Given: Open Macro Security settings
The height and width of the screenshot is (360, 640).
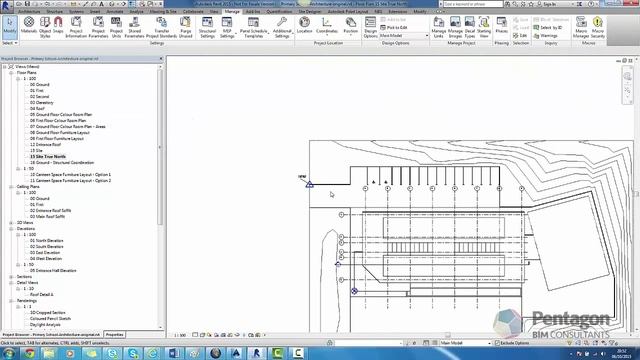Looking at the screenshot, I should tap(598, 27).
